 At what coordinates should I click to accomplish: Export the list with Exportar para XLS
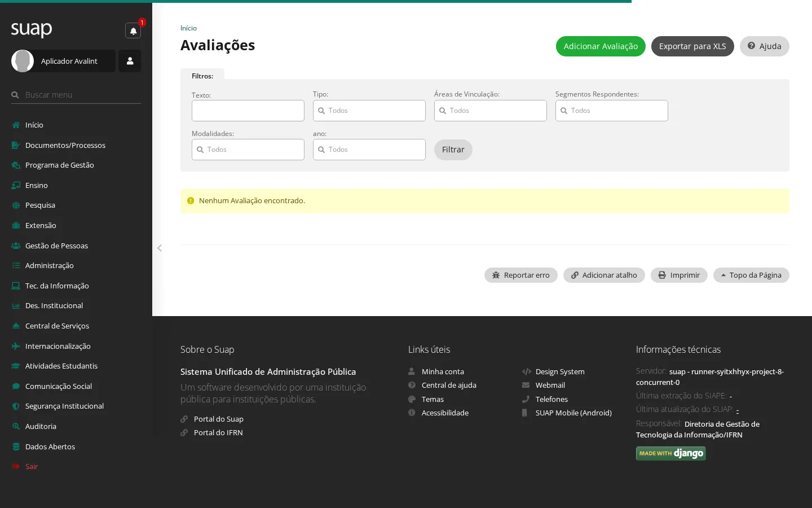coord(692,46)
